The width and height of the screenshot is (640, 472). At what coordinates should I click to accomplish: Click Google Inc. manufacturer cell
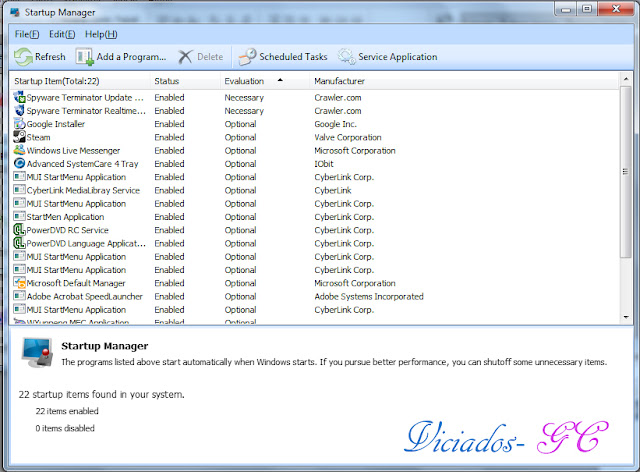pyautogui.click(x=335, y=124)
